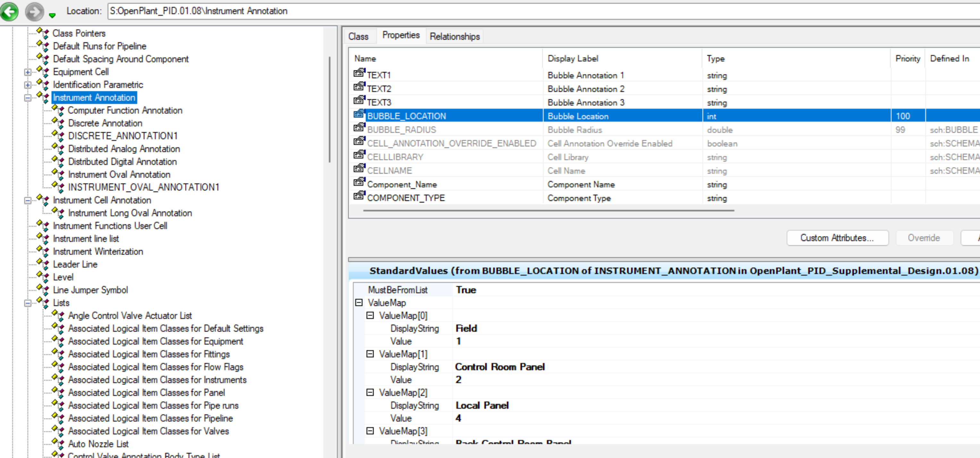Click the BUBBLE_RADIUS property icon

click(x=359, y=128)
